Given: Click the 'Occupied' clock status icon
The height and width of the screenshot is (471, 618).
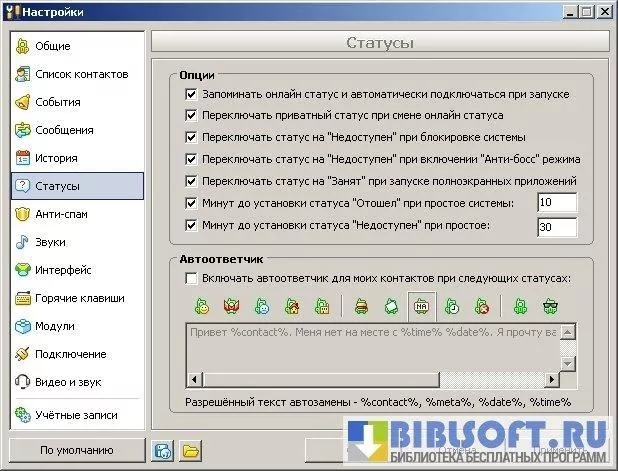Looking at the screenshot, I should (452, 305).
